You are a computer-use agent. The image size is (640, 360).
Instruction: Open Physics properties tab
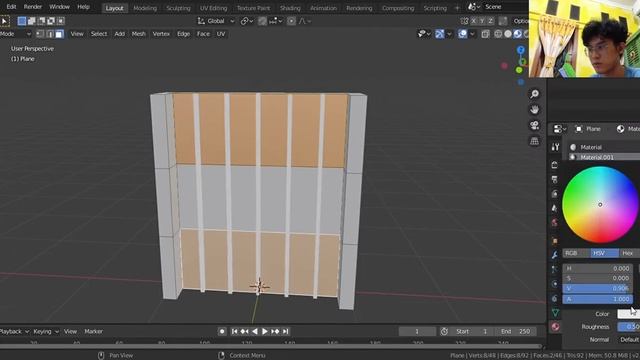coord(555,284)
